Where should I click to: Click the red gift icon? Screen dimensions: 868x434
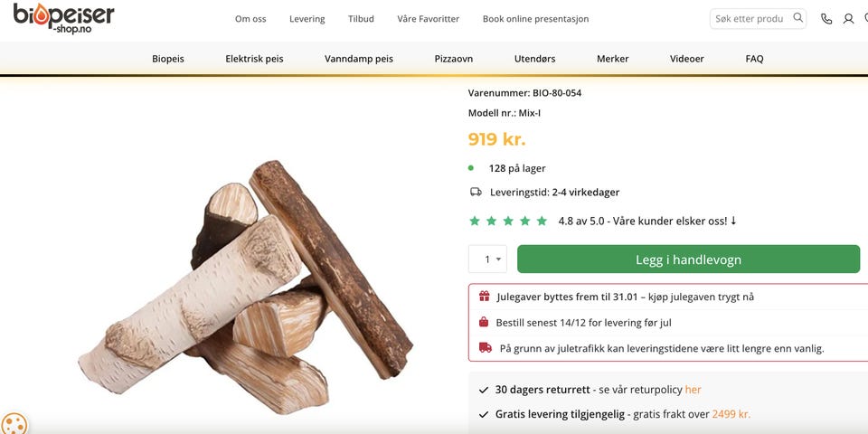click(x=485, y=297)
